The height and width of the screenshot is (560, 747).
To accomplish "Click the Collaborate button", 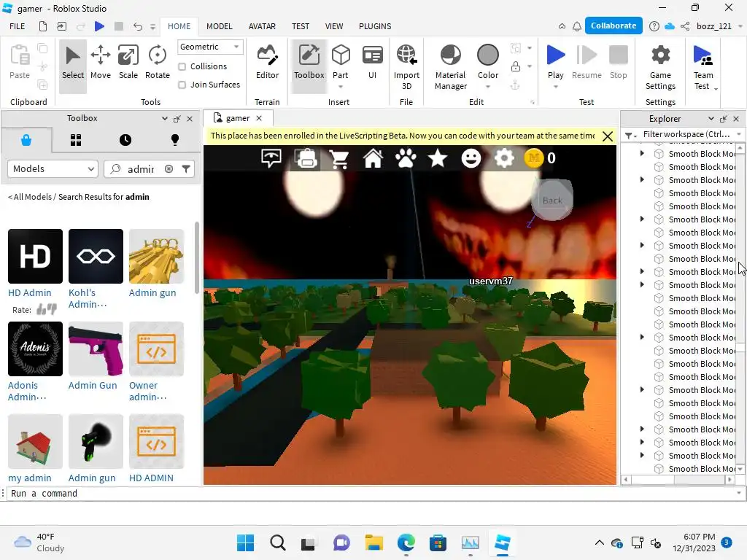I will click(613, 26).
